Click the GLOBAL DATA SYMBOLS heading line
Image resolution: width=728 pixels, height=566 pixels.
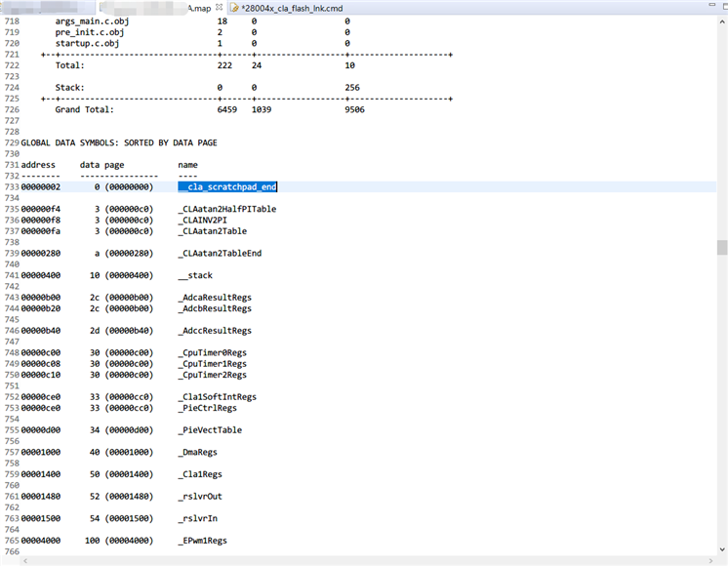point(119,143)
